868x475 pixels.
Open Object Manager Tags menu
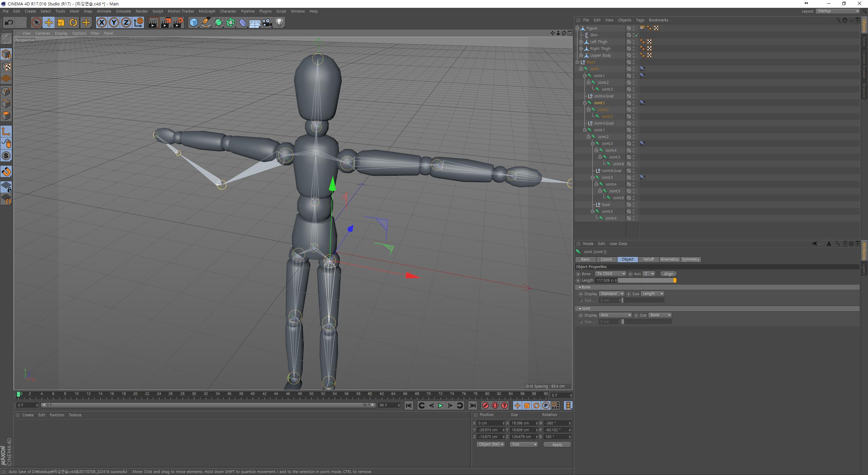coord(640,20)
